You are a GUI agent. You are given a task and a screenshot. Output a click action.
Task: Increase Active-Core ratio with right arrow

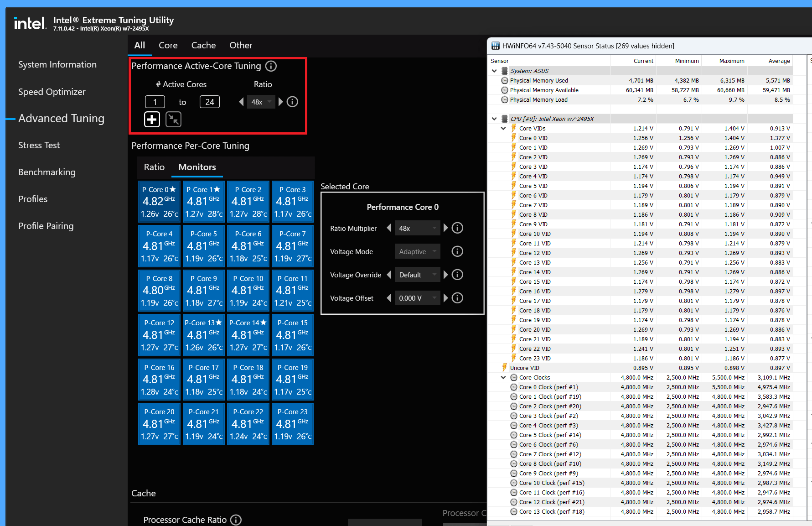281,102
